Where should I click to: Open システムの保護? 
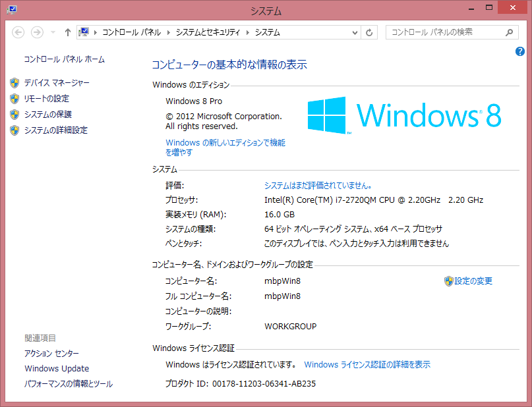tap(48, 115)
